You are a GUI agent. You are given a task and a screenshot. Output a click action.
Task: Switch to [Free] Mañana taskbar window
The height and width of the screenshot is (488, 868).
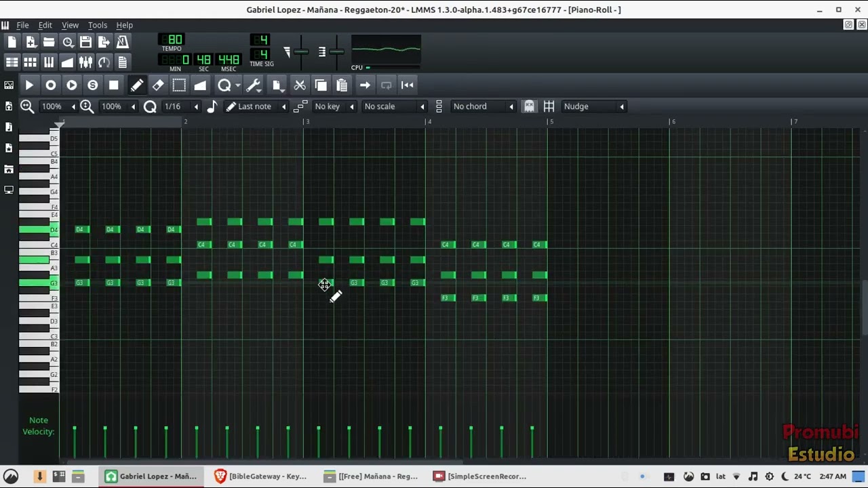coord(371,476)
